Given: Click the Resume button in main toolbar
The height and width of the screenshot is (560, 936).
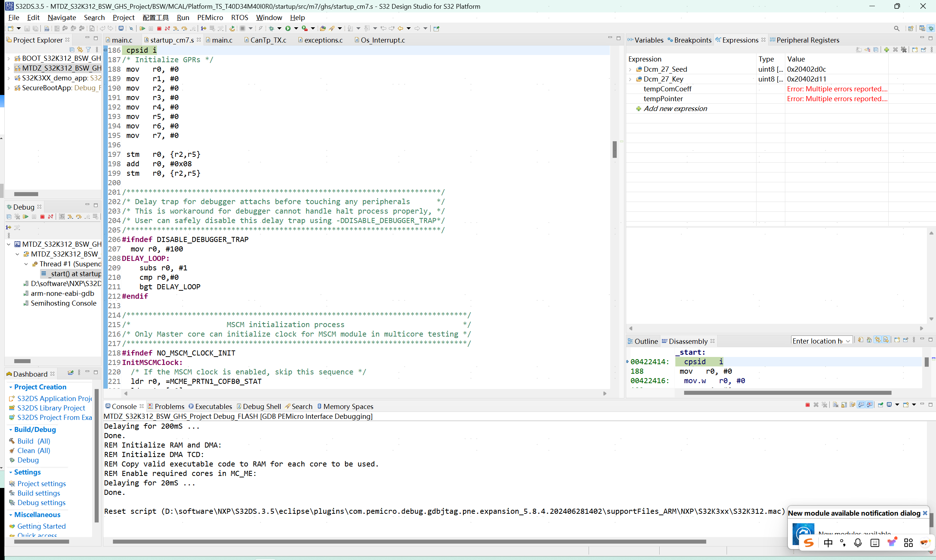Looking at the screenshot, I should pos(142,28).
